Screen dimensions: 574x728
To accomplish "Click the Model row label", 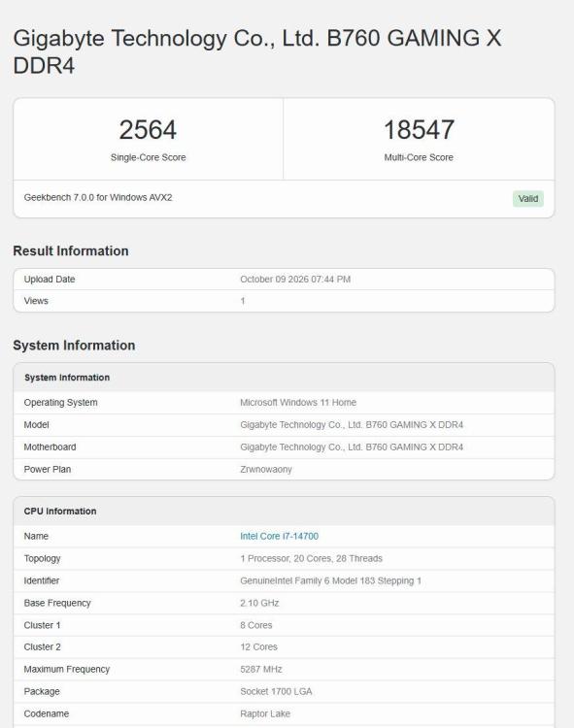I will coord(36,425).
